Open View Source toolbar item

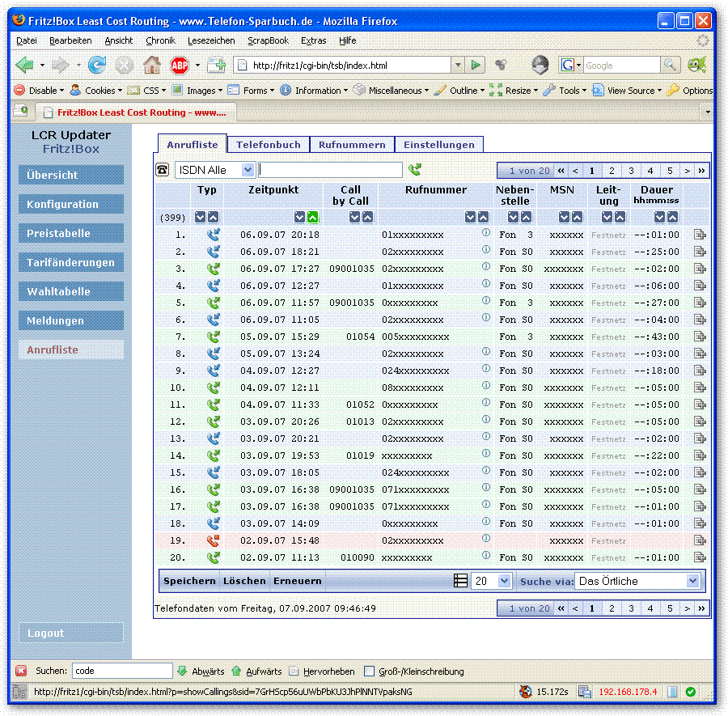pos(627,91)
